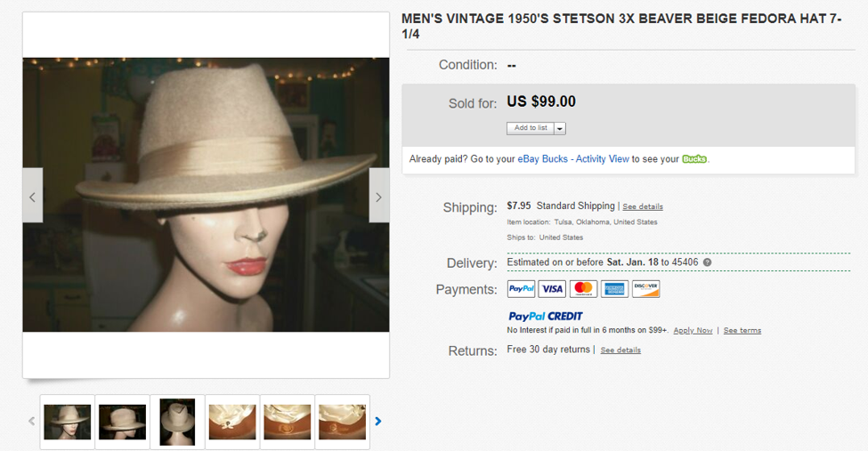Open shipping See details link
868x451 pixels.
pos(643,206)
